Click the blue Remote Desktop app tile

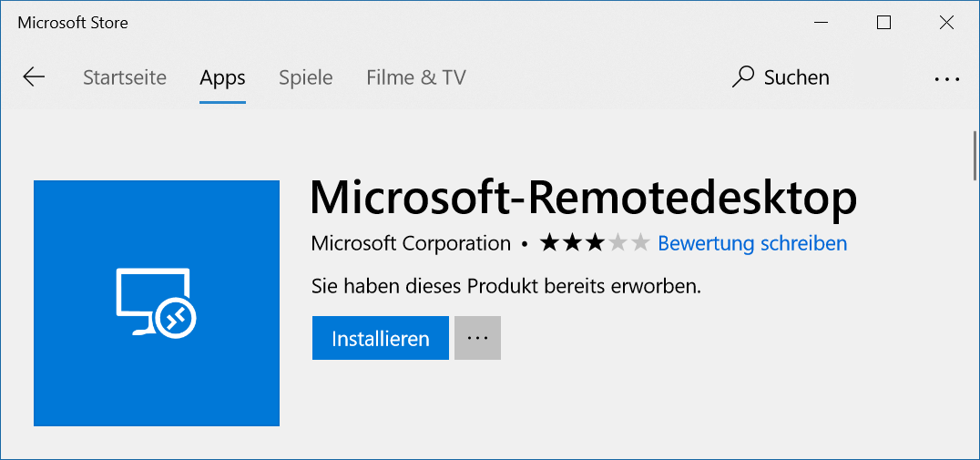[157, 303]
